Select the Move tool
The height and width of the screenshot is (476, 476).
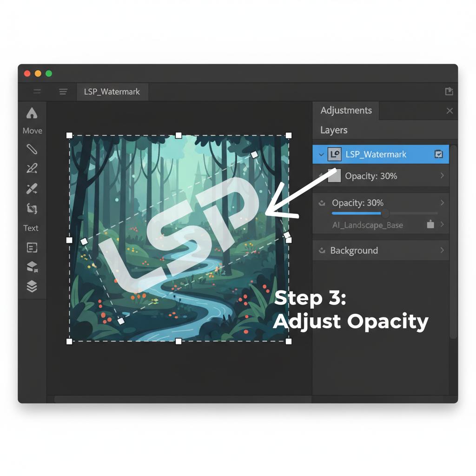(32, 113)
